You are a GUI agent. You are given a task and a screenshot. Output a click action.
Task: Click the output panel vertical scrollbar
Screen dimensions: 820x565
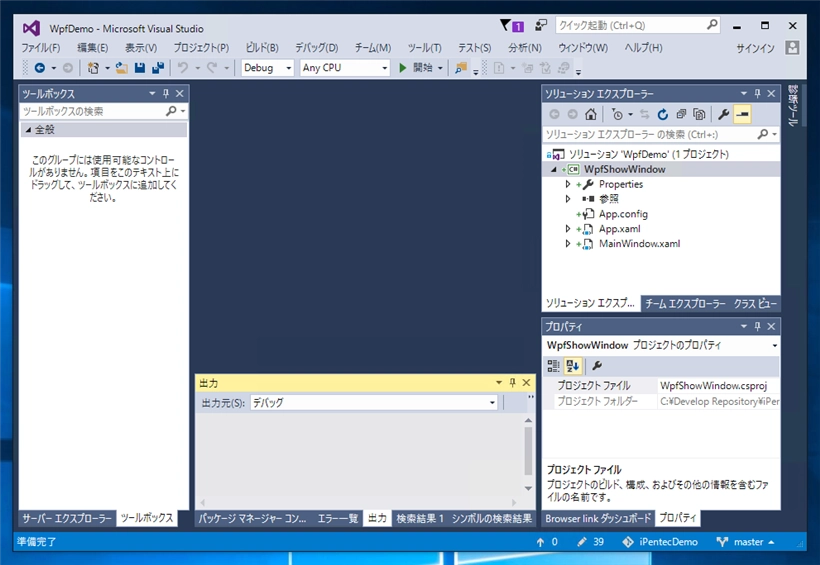coord(528,451)
